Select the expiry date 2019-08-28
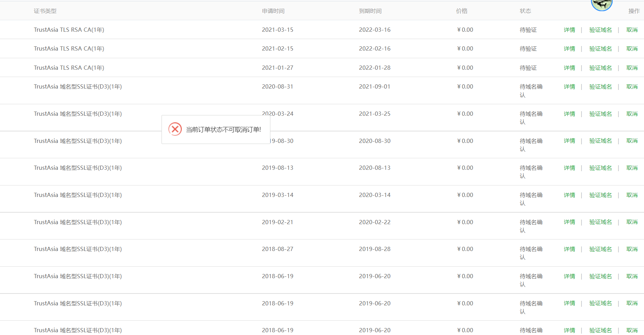The image size is (644, 335). (375, 249)
